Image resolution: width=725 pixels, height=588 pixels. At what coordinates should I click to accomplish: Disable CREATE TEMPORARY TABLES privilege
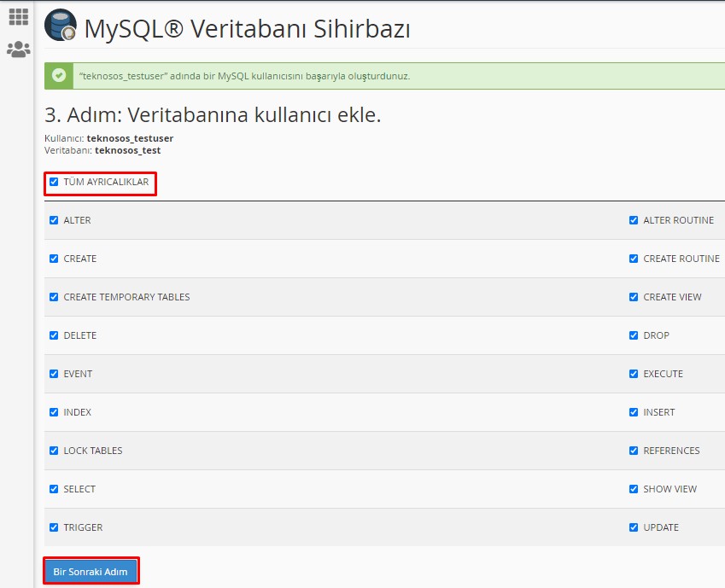pos(54,297)
